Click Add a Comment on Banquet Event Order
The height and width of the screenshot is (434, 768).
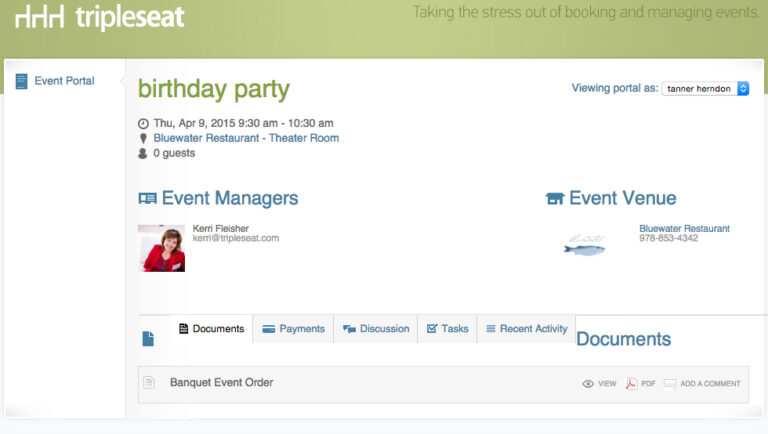pos(702,384)
